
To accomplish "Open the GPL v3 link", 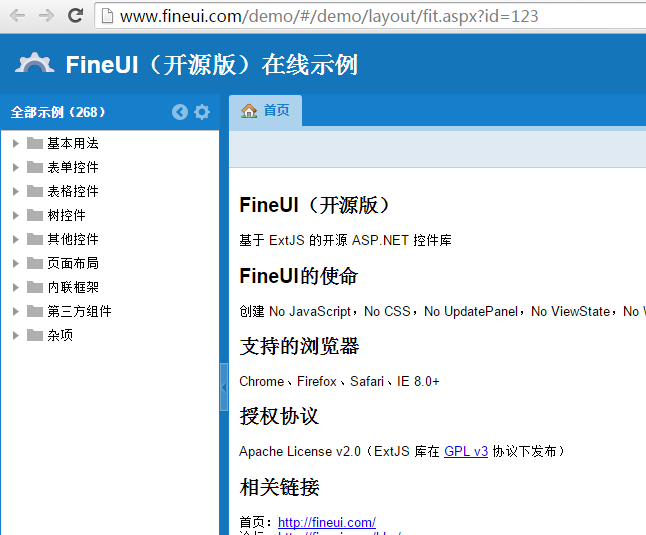I will click(x=466, y=451).
